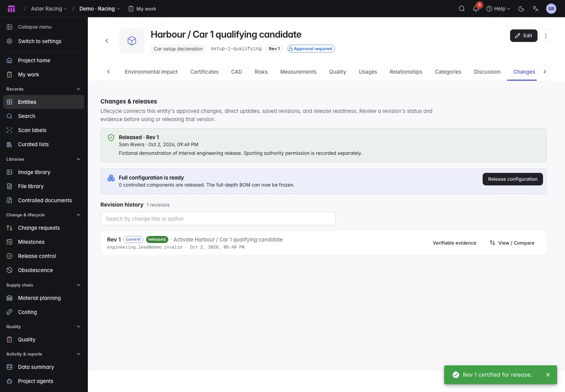Screen dimensions: 565x392
Task: Switch to the Categories tab
Action: point(448,72)
